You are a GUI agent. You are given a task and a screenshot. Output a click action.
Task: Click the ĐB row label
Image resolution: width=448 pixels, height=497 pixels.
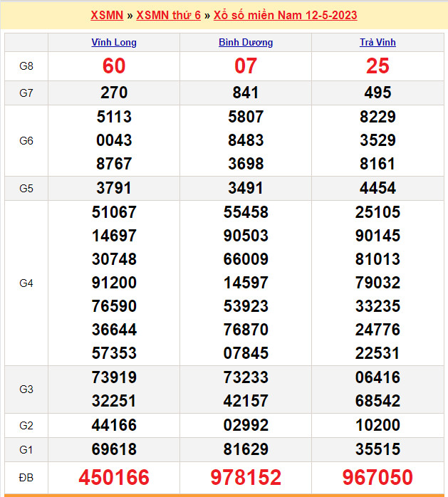26,477
